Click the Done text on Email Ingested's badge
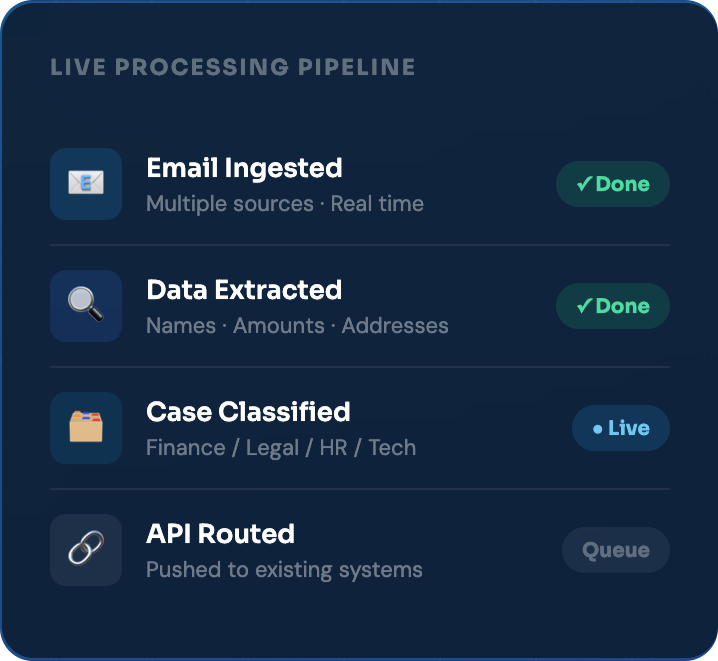Viewport: 718px width, 661px height. point(622,184)
